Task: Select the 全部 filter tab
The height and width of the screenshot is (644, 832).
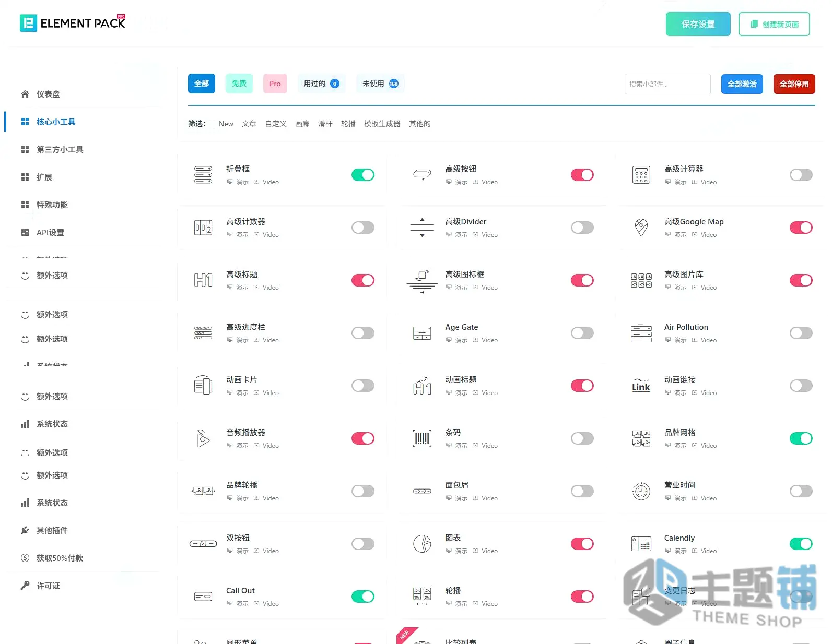Action: point(202,84)
